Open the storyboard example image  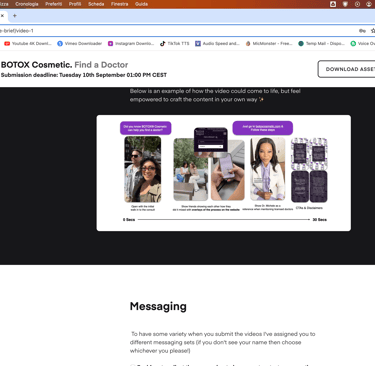tap(224, 173)
